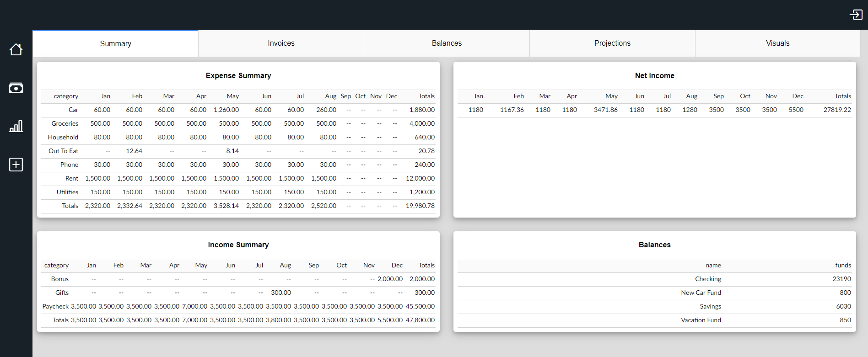Click the Vacation Fund balance row

pyautogui.click(x=701, y=320)
